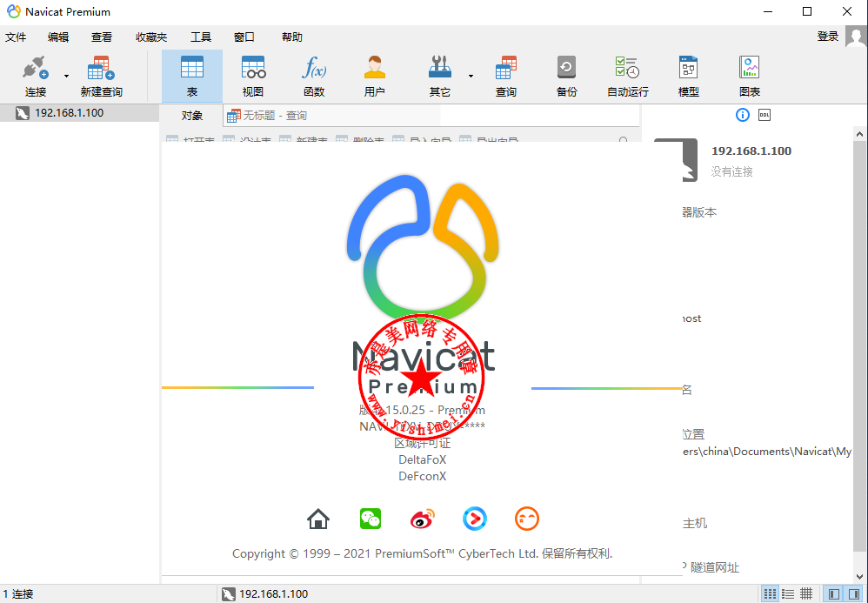
Task: Open the 连接 dropdown arrow
Action: click(x=66, y=76)
